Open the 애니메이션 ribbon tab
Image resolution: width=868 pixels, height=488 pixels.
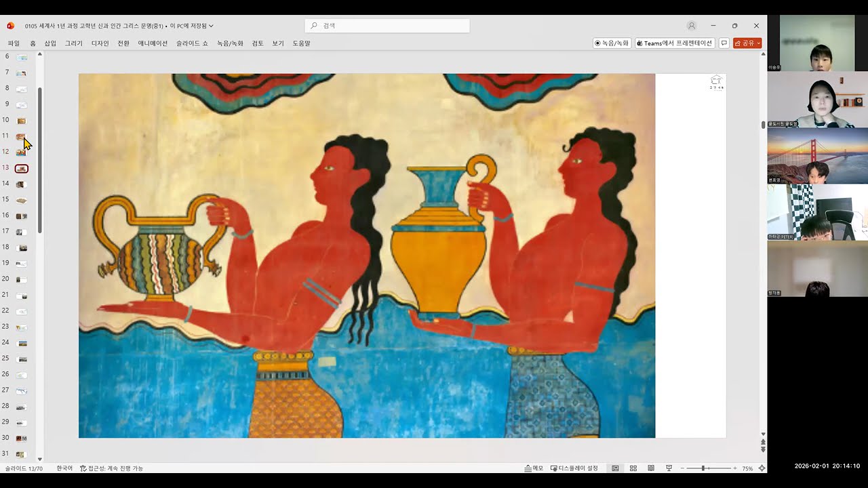[153, 43]
